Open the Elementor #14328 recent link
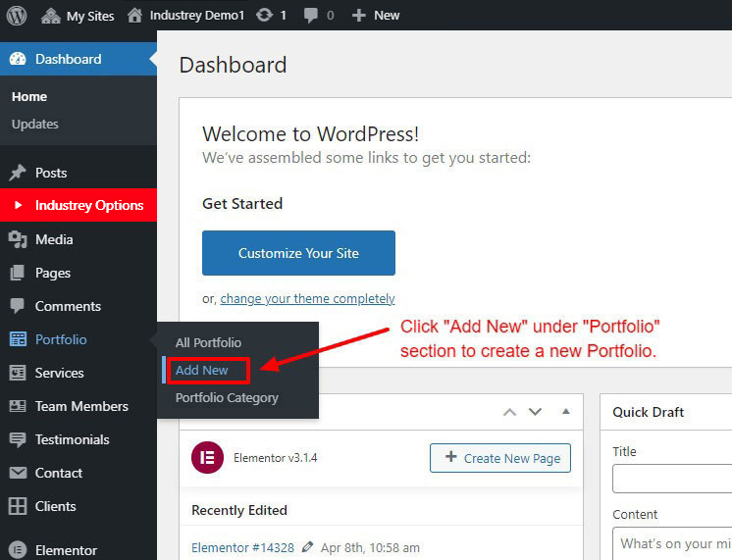The width and height of the screenshot is (732, 560). coord(243,547)
